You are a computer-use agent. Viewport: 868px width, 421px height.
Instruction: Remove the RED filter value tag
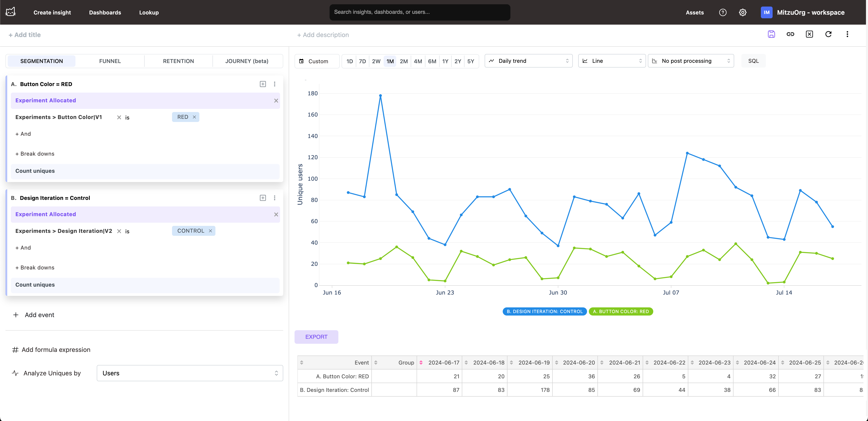194,117
